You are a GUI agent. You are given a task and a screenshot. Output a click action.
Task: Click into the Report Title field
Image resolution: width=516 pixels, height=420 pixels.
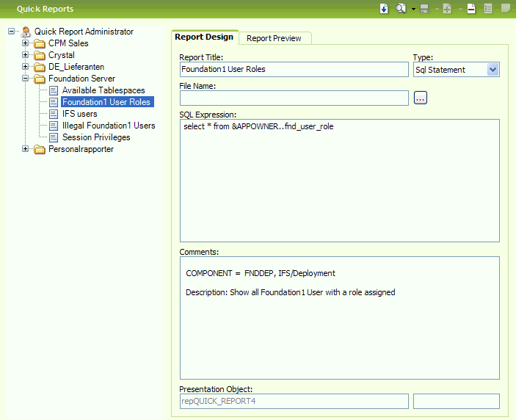pos(294,70)
